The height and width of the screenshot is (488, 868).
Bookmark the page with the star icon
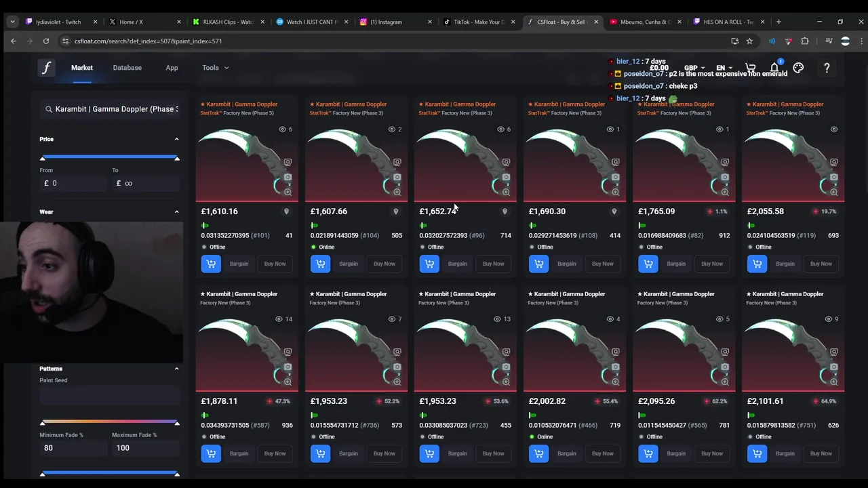(749, 41)
